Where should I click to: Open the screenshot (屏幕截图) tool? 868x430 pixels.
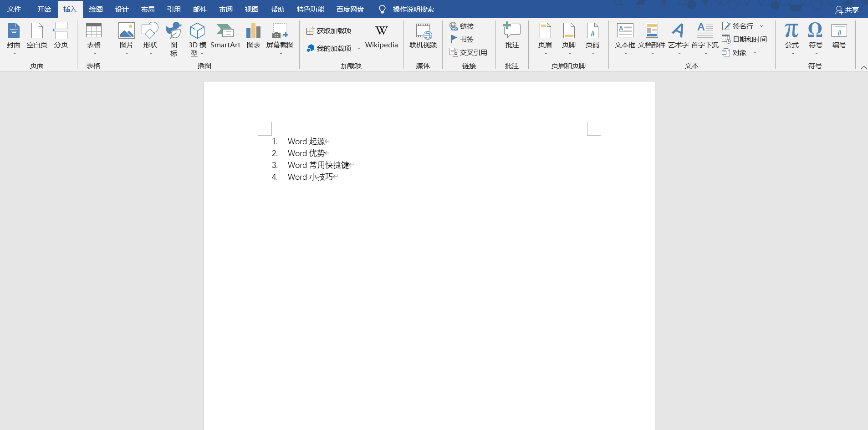(x=280, y=39)
